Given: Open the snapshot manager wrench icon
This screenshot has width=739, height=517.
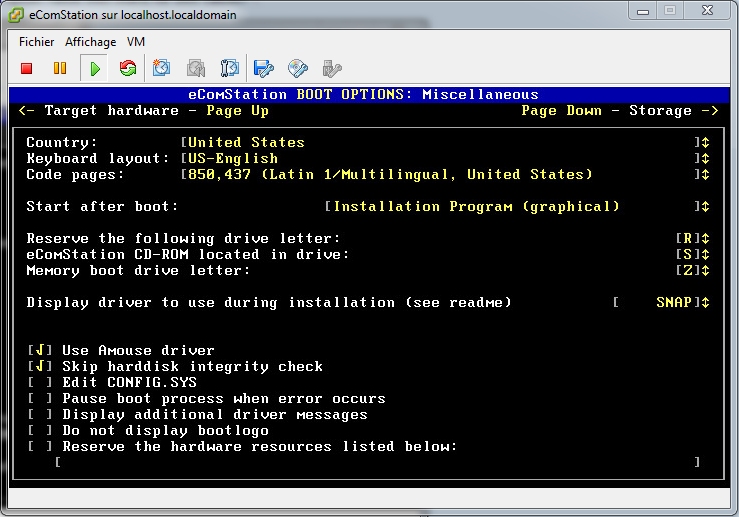Looking at the screenshot, I should 230,69.
